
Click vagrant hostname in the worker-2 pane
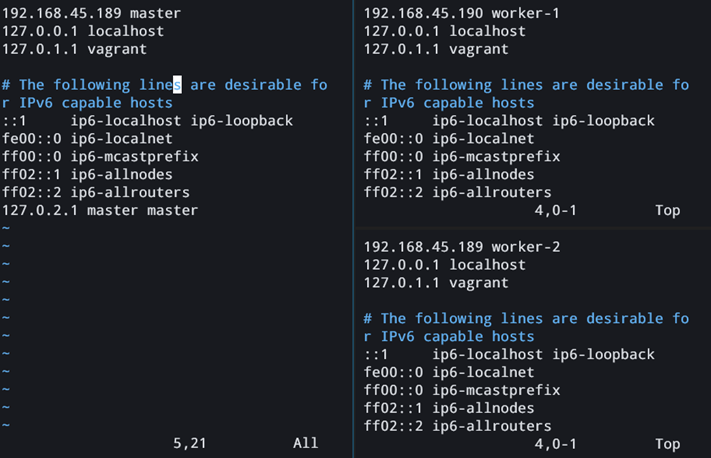[478, 283]
